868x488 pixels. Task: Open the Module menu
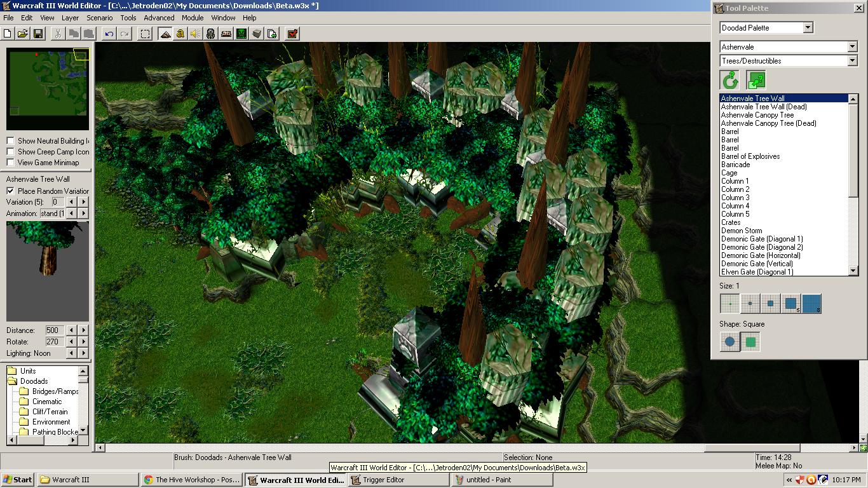click(x=193, y=18)
